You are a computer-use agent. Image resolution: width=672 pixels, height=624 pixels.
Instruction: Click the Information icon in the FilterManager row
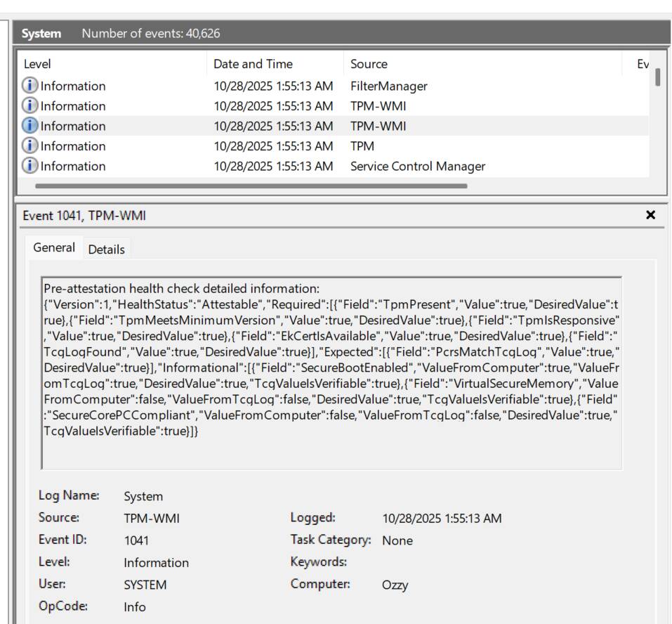pos(30,86)
